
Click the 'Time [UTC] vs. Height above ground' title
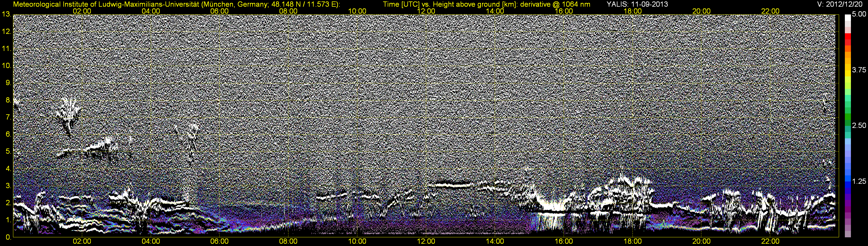(487, 4)
